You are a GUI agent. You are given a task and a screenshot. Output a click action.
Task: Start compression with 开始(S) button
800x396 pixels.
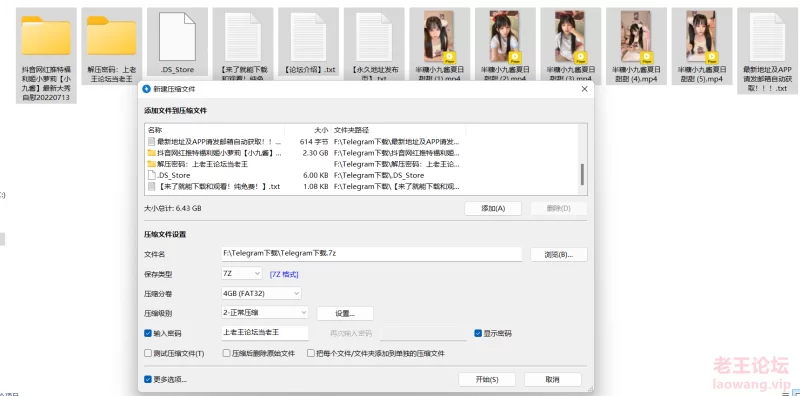click(x=487, y=380)
